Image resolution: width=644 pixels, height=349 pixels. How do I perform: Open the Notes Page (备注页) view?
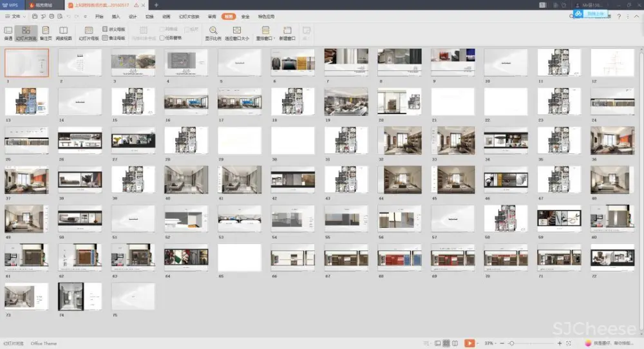[x=45, y=33]
